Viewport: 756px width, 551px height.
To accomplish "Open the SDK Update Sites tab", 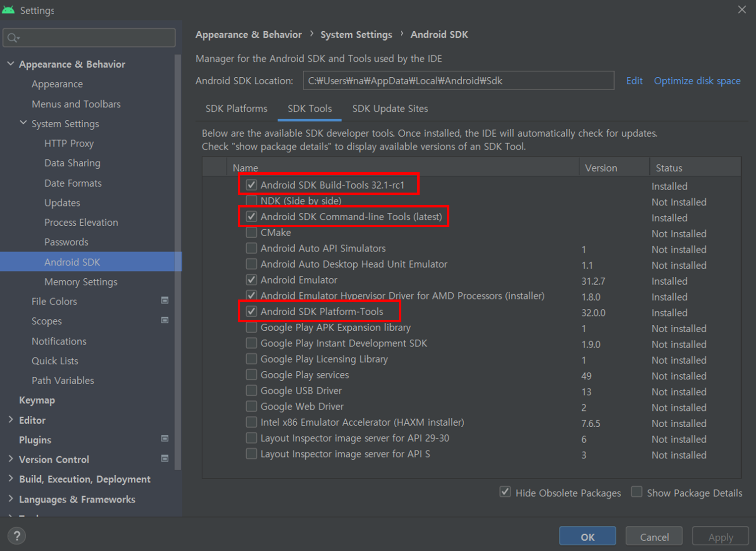I will 390,108.
